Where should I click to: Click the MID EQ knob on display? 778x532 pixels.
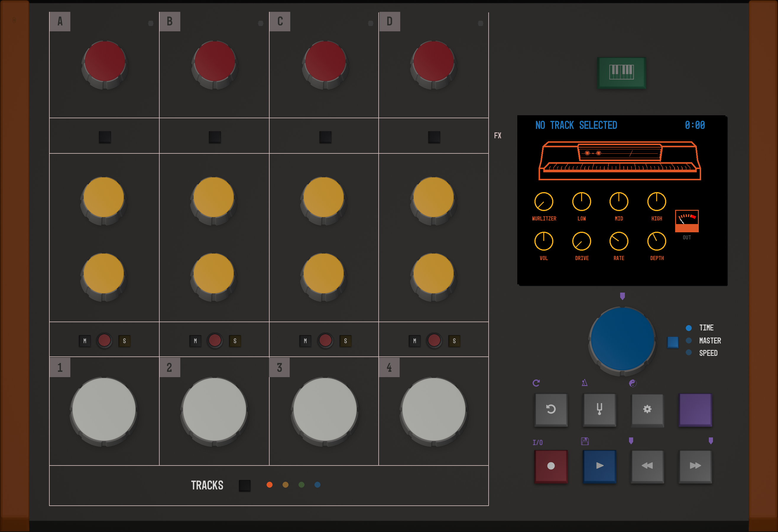point(619,202)
